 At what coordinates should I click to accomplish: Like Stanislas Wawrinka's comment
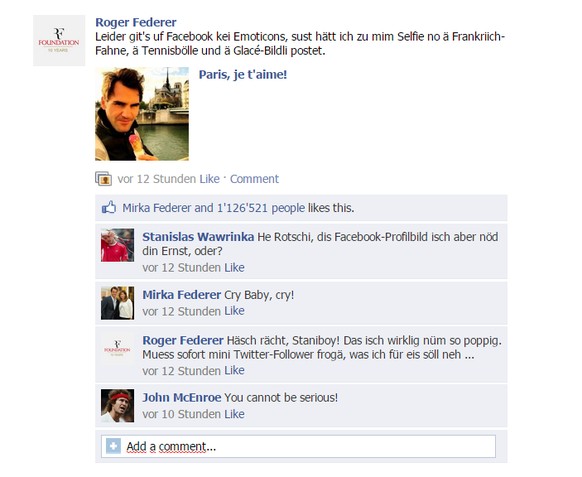pyautogui.click(x=234, y=268)
